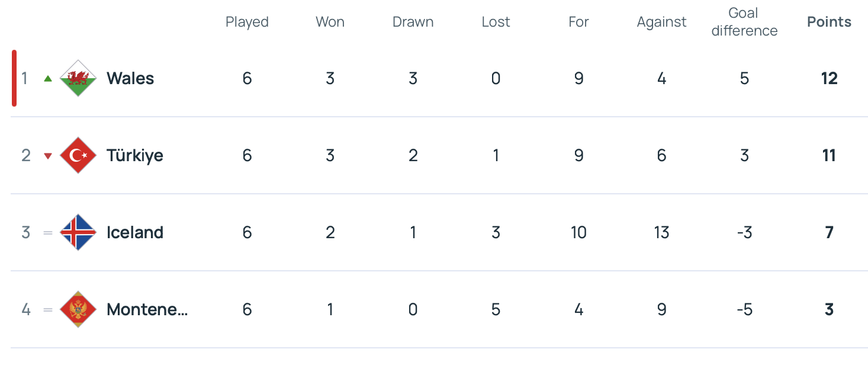Click the Played column header
This screenshot has width=868, height=365.
point(247,22)
